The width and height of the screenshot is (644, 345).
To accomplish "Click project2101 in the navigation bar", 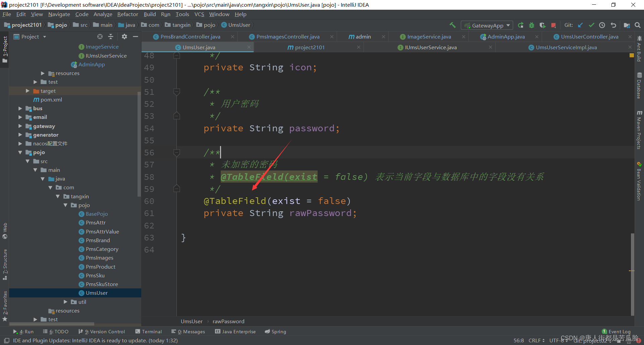I will [23, 25].
